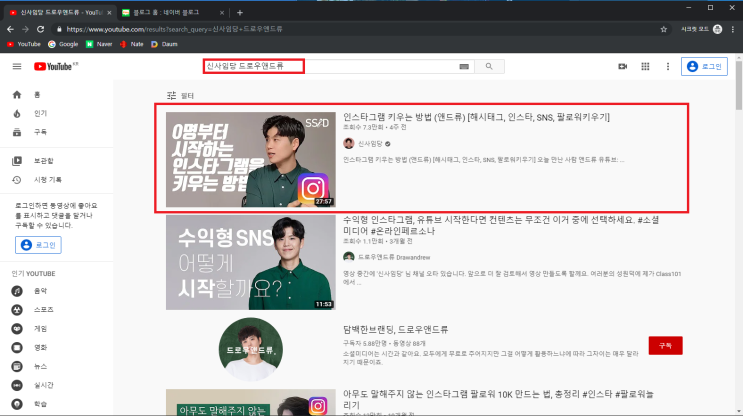
Task: Click the magnifier search button
Action: (x=489, y=66)
